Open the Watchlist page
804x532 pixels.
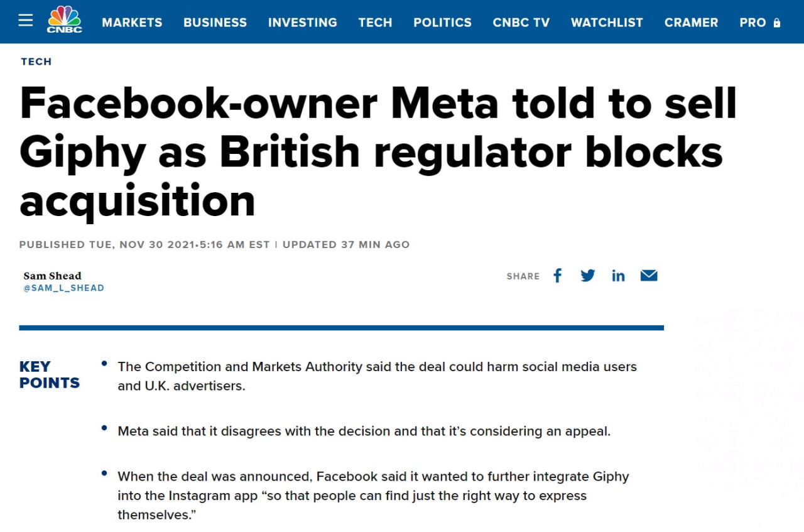coord(607,23)
